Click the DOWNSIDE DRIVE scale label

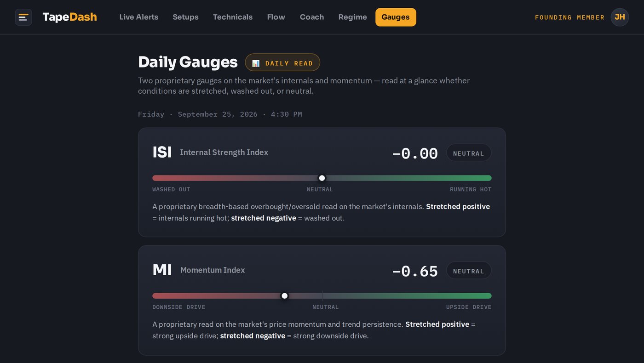(179, 307)
